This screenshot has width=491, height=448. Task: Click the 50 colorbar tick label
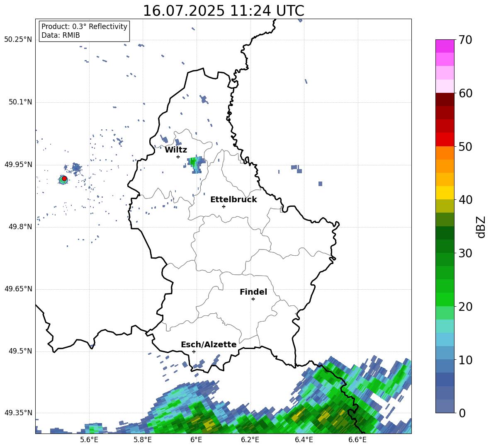click(465, 146)
